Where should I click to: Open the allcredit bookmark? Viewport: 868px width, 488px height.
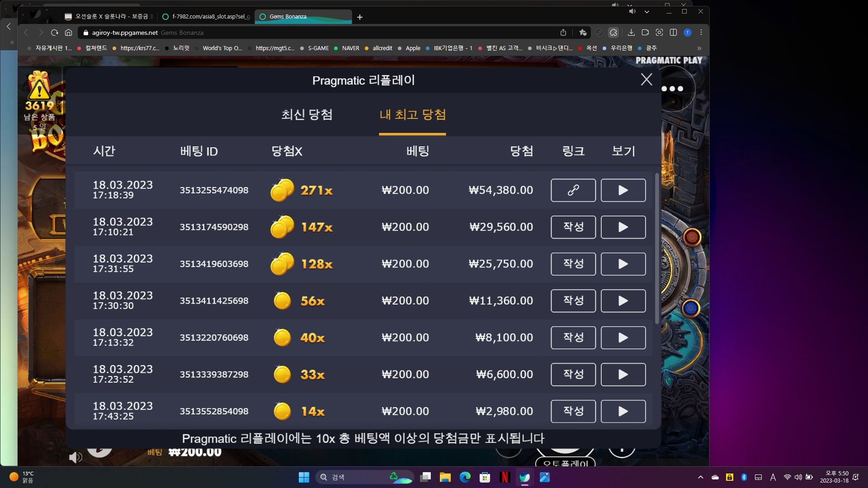point(378,48)
